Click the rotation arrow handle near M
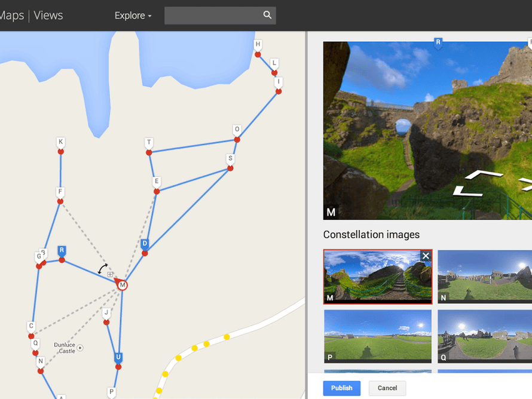Screen dimensions: 532x399 tap(103, 268)
